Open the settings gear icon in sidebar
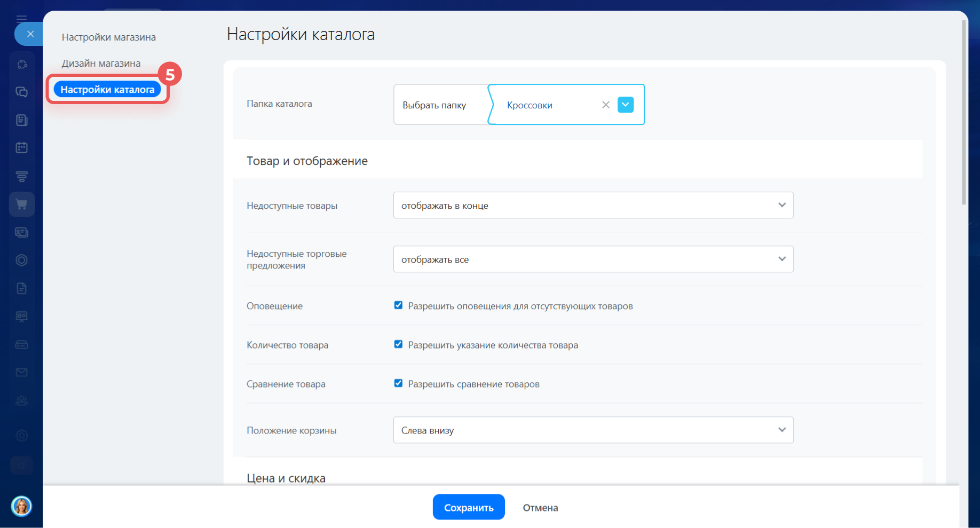This screenshot has height=528, width=980. 22,436
